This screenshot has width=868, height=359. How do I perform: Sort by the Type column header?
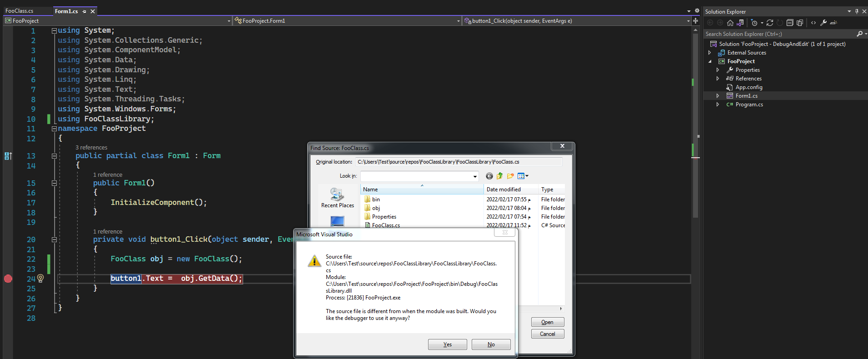[552, 189]
